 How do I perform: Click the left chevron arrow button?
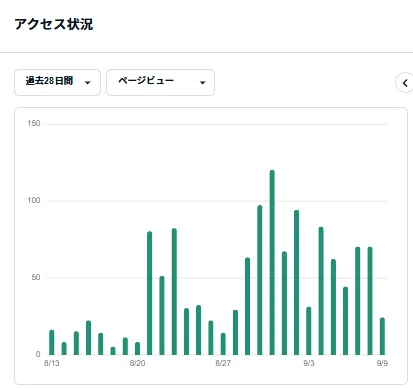(x=404, y=83)
